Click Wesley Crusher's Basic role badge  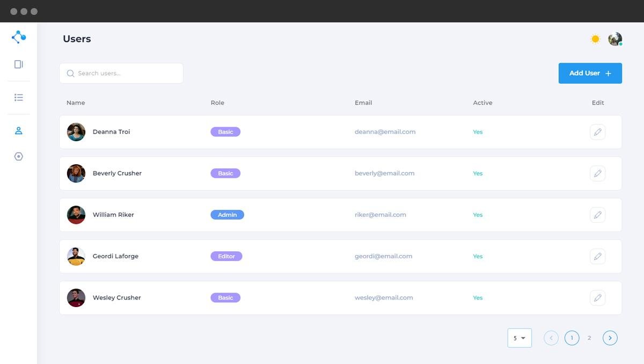[225, 297]
